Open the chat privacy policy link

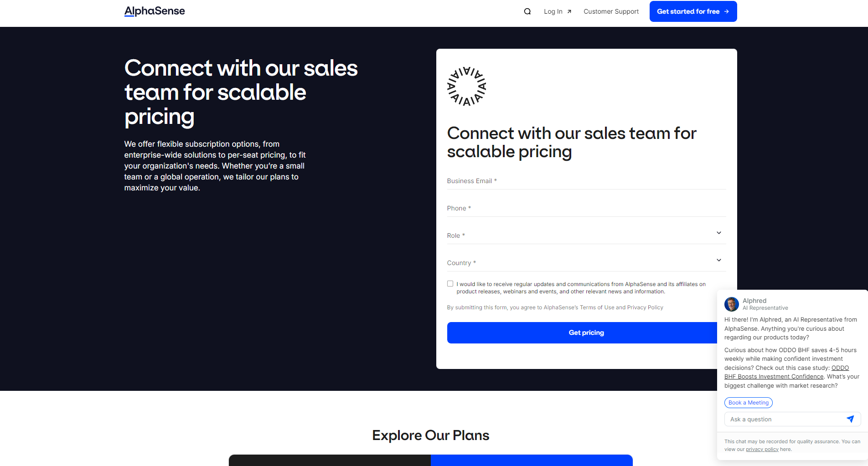[762, 450]
